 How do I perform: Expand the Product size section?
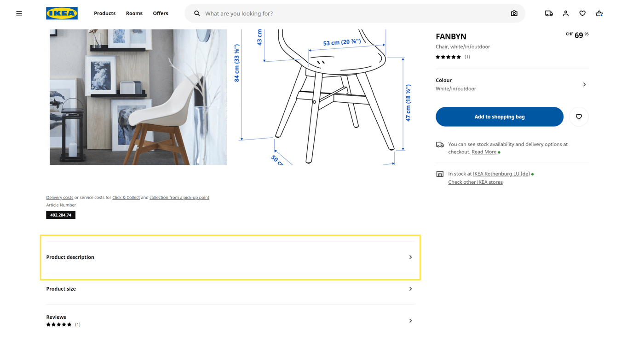click(x=230, y=289)
